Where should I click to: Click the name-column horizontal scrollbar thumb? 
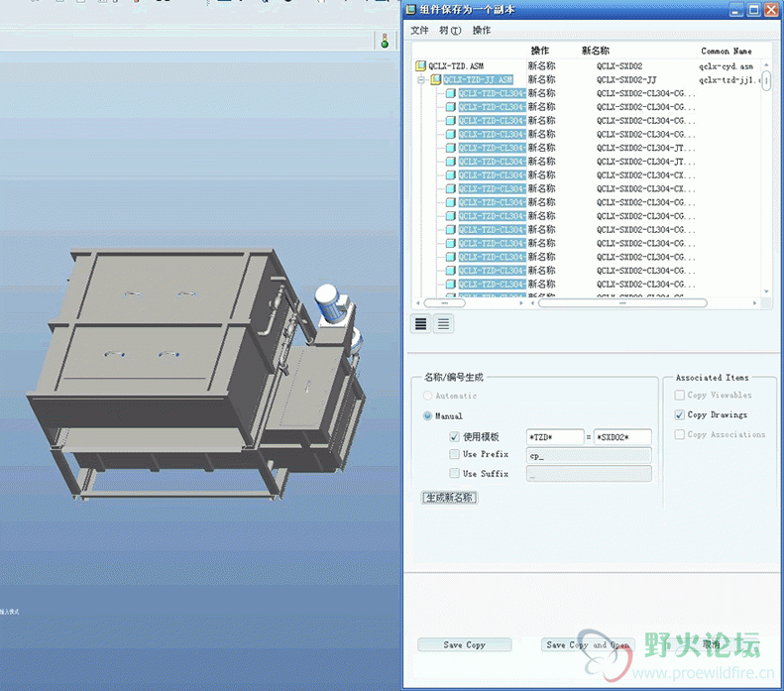point(444,303)
